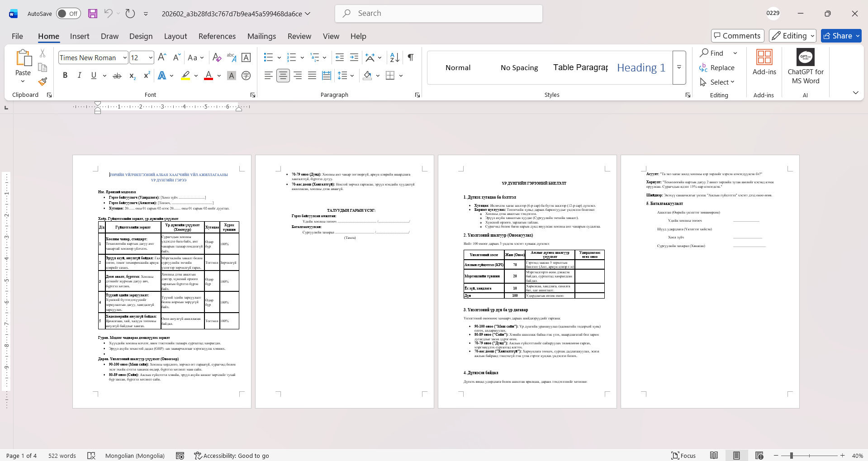868x461 pixels.
Task: Expand the font size dropdown
Action: coord(151,58)
